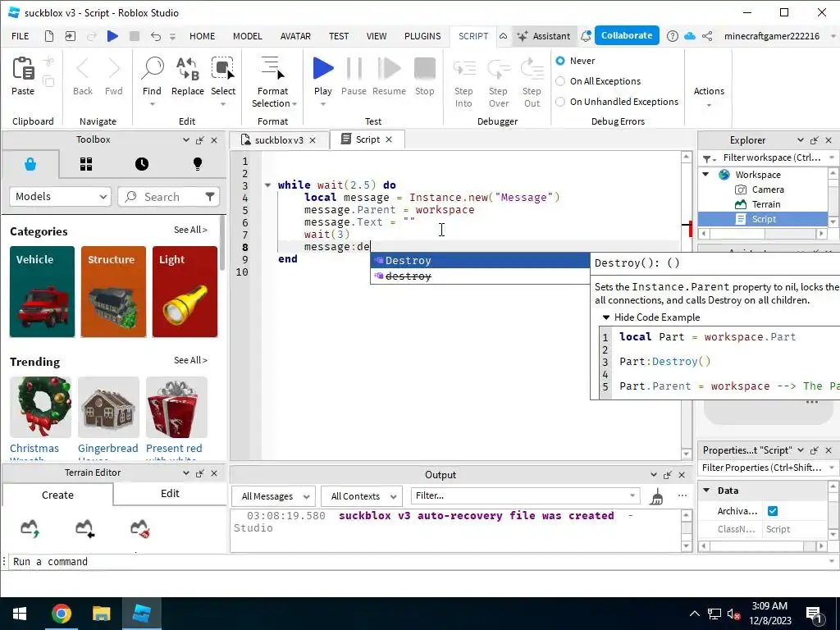Expand the Format Selection dropdown arrow

[x=294, y=104]
